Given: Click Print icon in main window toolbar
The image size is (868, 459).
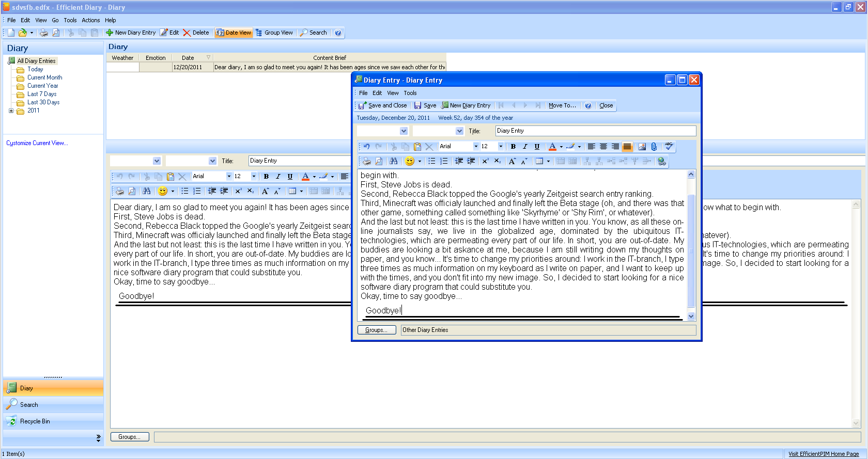Looking at the screenshot, I should pos(44,33).
